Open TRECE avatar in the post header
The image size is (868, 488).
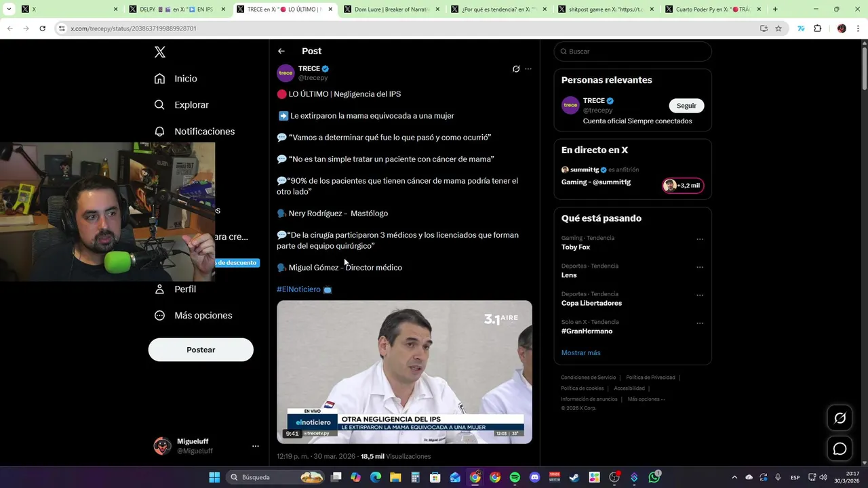[x=285, y=73]
